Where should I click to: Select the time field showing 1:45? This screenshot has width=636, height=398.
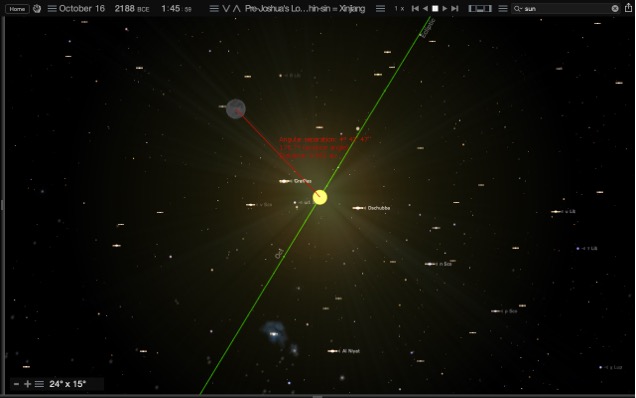click(x=170, y=9)
